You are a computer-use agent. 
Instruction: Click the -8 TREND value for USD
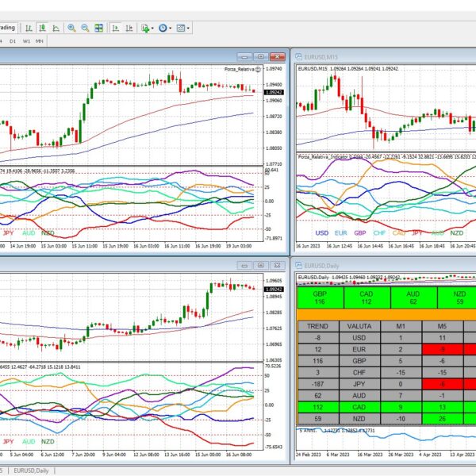318,338
